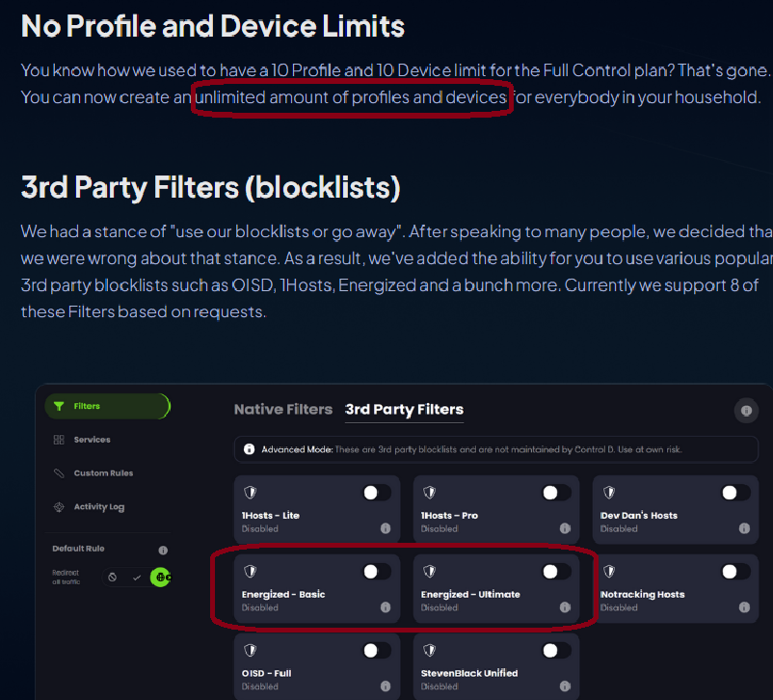Turn on the Energized - Ultimate toggle
The height and width of the screenshot is (700, 773).
(x=556, y=571)
